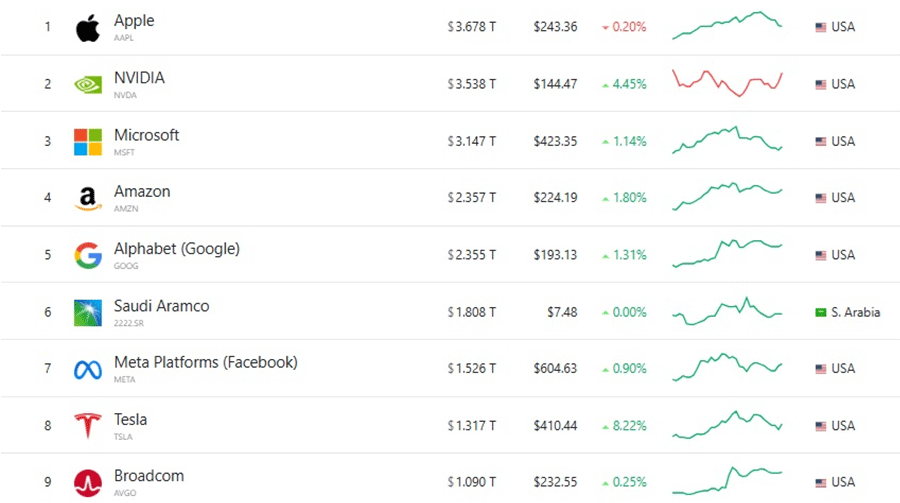Open the Tesla company name link
The height and width of the screenshot is (503, 900).
[130, 419]
